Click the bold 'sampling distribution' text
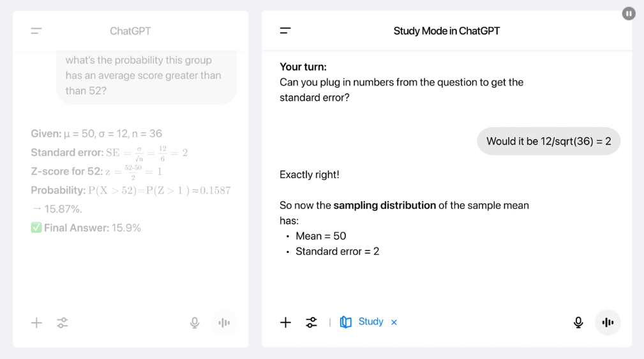Image resolution: width=644 pixels, height=359 pixels. point(384,205)
